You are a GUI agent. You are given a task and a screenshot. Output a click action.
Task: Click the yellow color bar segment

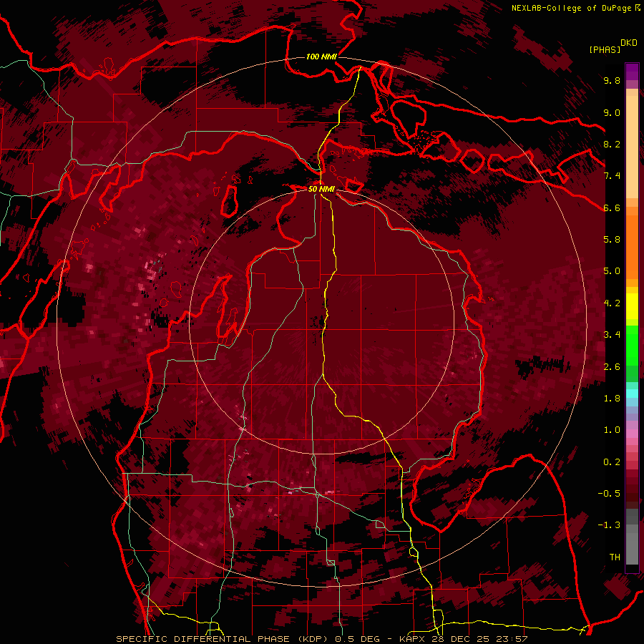coord(632,306)
